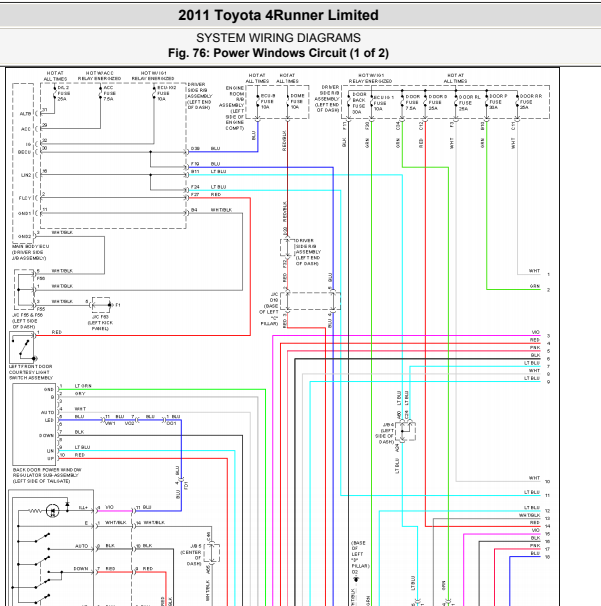Click the diode symbol above the ILL+ line

coord(67,505)
